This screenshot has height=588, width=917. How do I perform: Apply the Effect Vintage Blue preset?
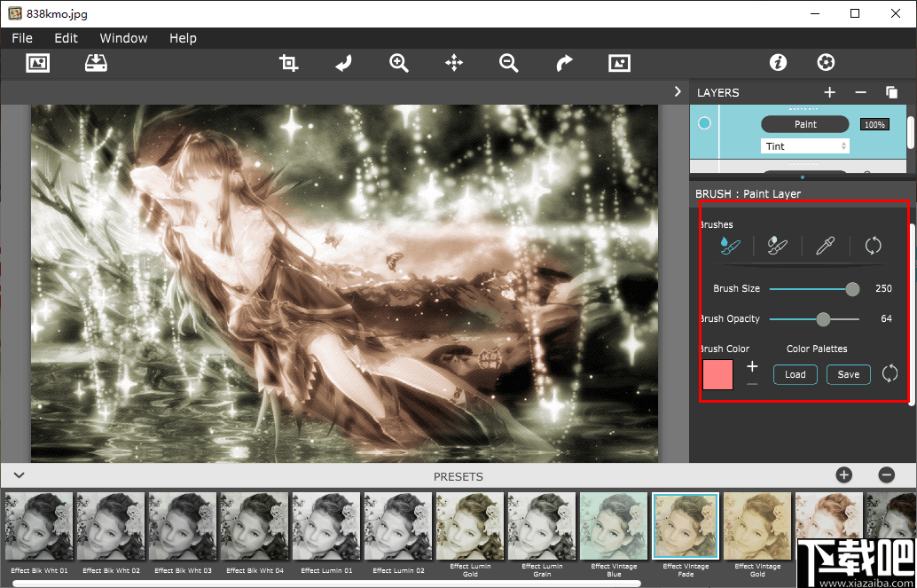coord(613,526)
